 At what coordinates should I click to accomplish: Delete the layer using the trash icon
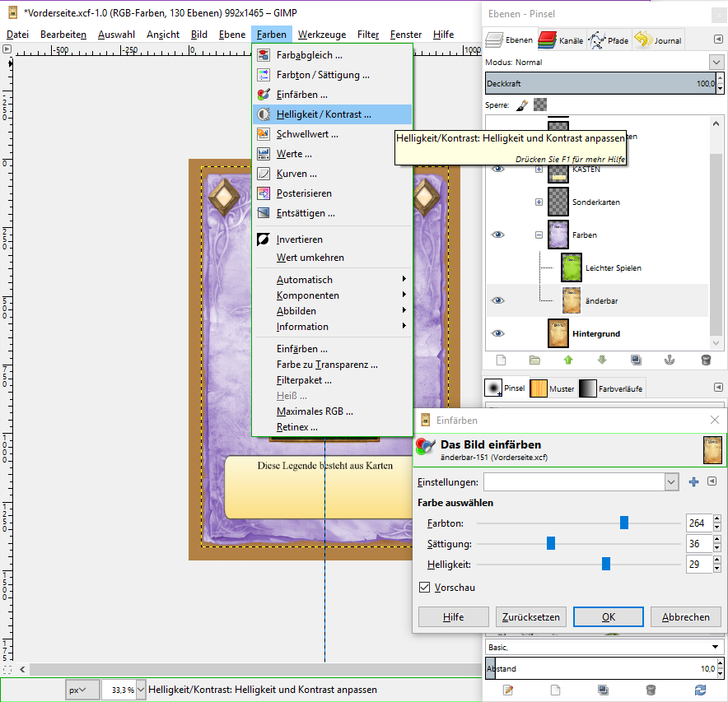point(705,360)
